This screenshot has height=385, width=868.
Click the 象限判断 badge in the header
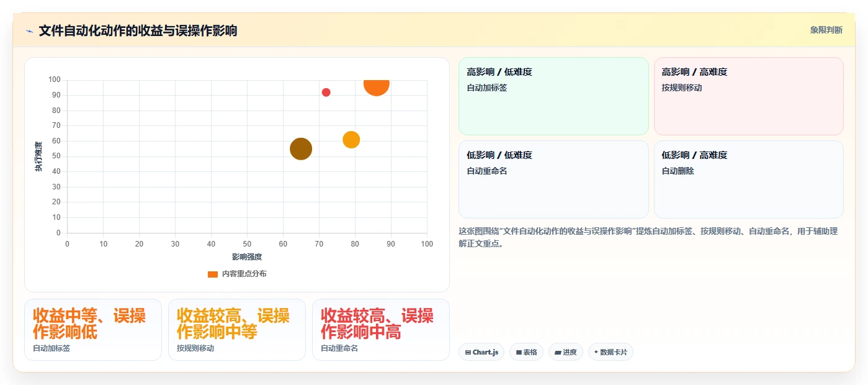click(826, 30)
